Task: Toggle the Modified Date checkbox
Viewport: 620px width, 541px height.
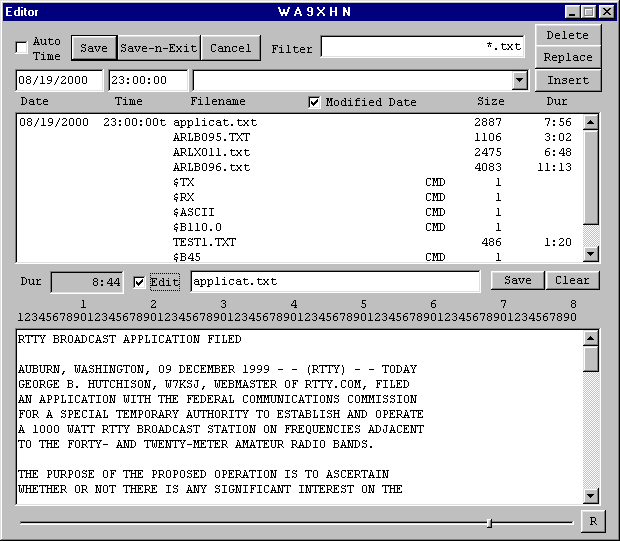Action: [314, 102]
